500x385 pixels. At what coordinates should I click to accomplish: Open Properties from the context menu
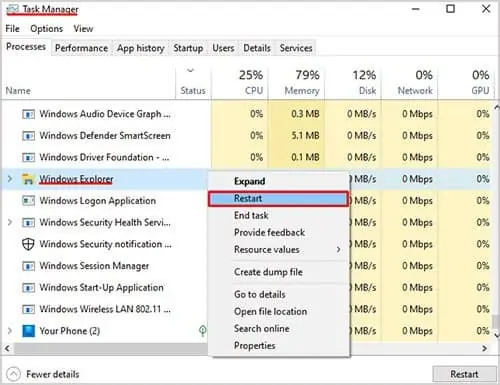tap(279, 346)
